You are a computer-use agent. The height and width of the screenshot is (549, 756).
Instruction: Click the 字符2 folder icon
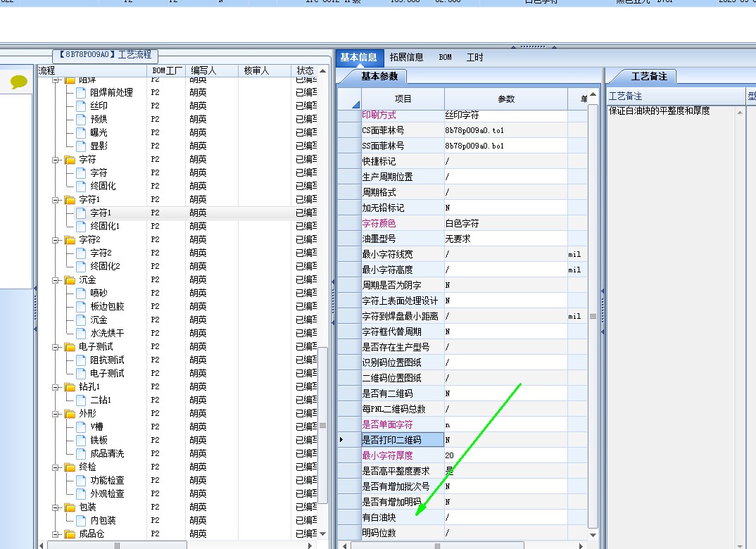(x=70, y=239)
